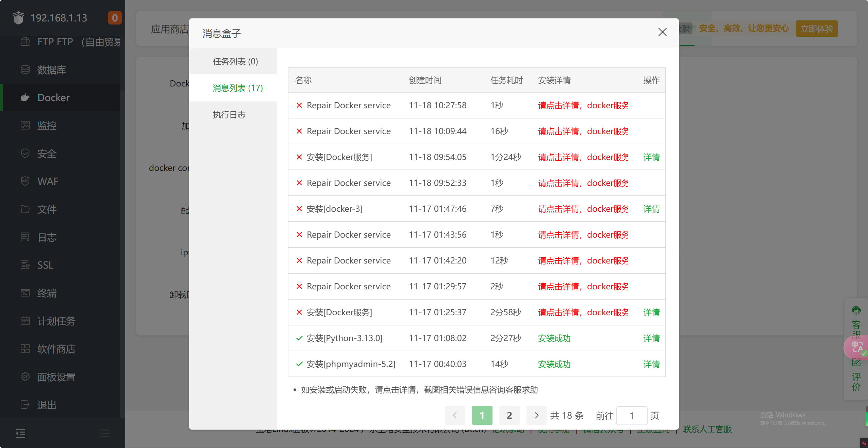Open the security shield icon
This screenshot has height=448, width=868.
pyautogui.click(x=25, y=154)
